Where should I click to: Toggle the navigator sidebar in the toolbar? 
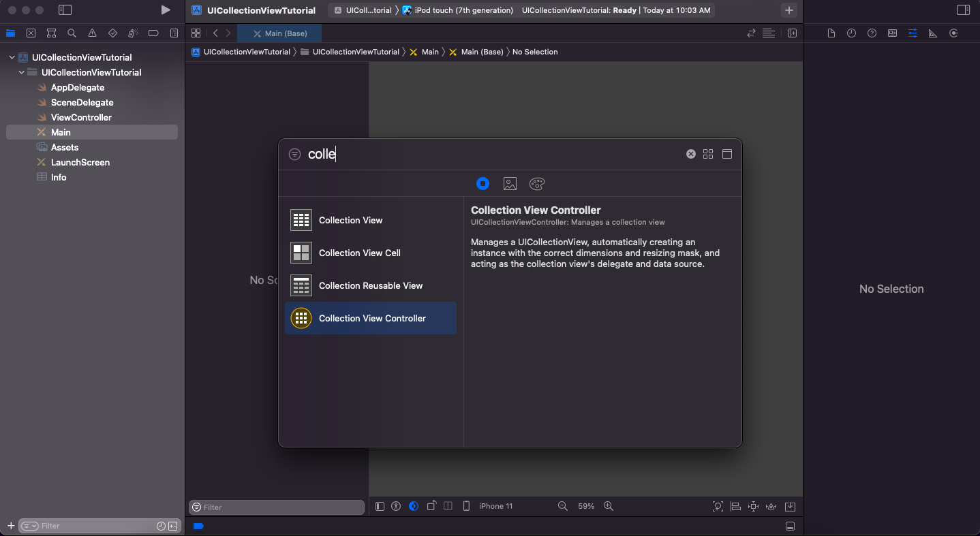coord(65,10)
